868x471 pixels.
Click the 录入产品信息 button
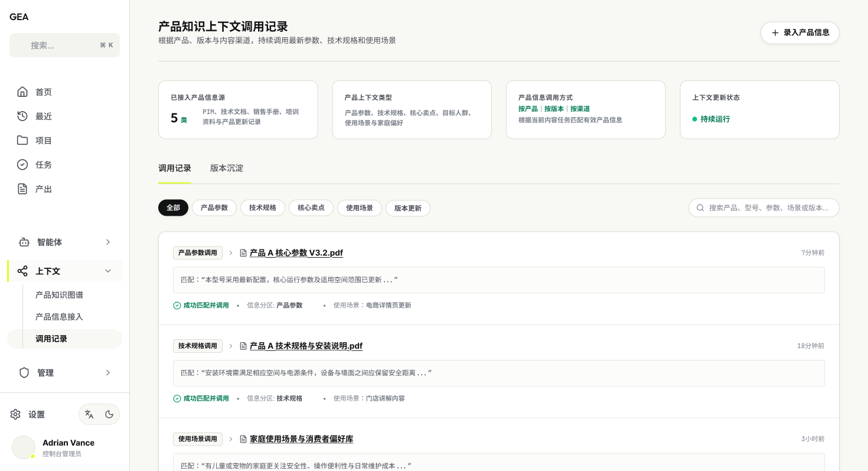coord(800,33)
